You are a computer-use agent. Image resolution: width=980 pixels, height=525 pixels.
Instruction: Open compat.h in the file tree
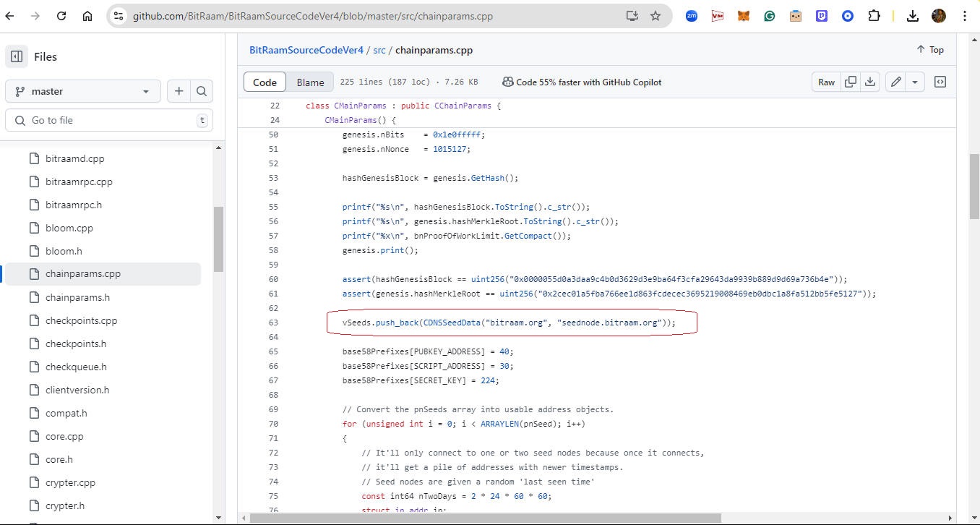[66, 413]
